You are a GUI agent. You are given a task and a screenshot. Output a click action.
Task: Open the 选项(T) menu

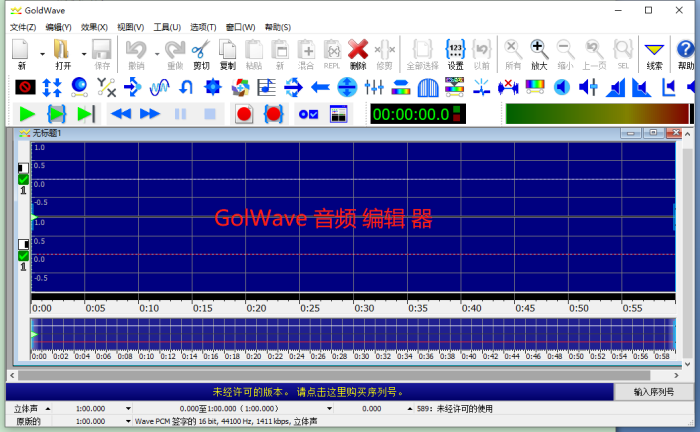click(203, 27)
